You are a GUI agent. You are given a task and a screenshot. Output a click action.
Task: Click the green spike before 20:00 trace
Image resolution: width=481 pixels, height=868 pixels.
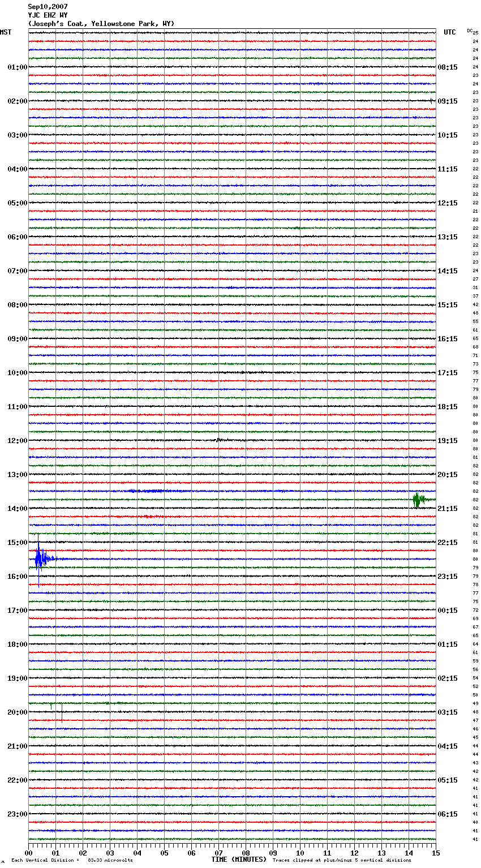tap(51, 705)
